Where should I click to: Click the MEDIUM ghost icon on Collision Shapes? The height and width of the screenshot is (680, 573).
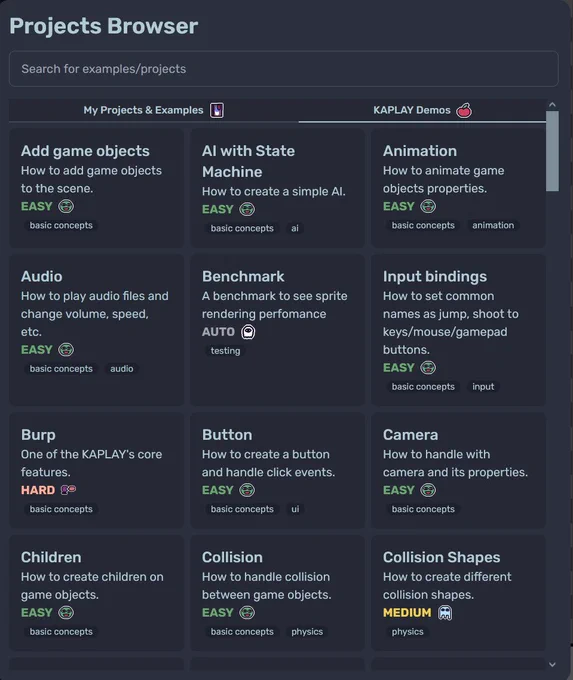tap(445, 613)
